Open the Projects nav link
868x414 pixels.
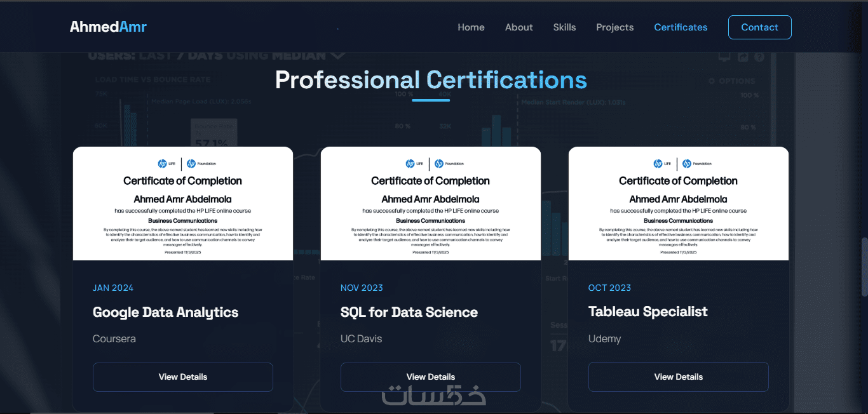point(614,27)
